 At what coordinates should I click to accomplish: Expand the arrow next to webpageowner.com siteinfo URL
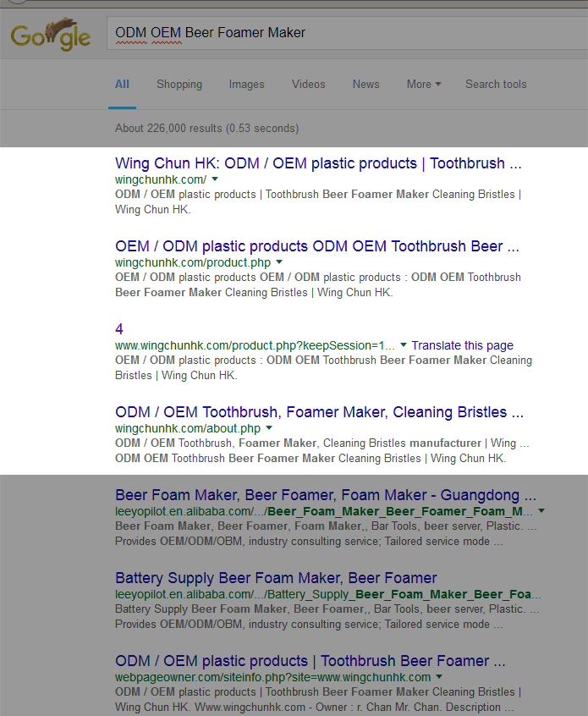click(x=439, y=676)
